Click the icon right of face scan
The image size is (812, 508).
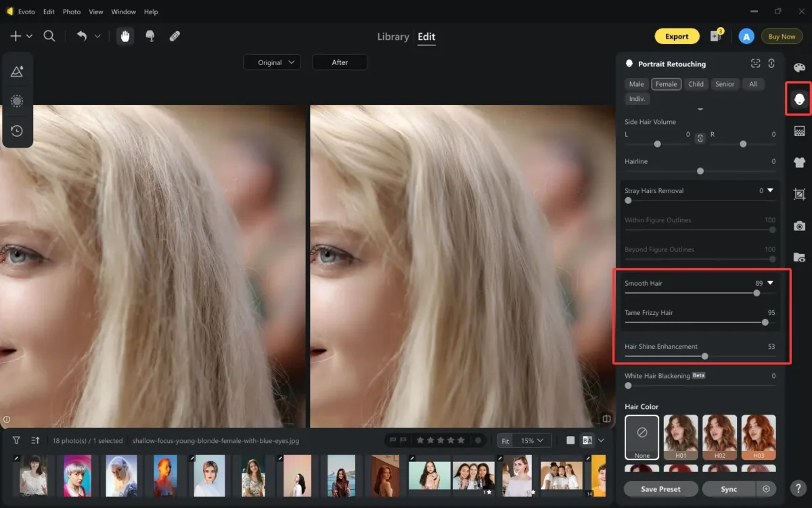tap(771, 63)
